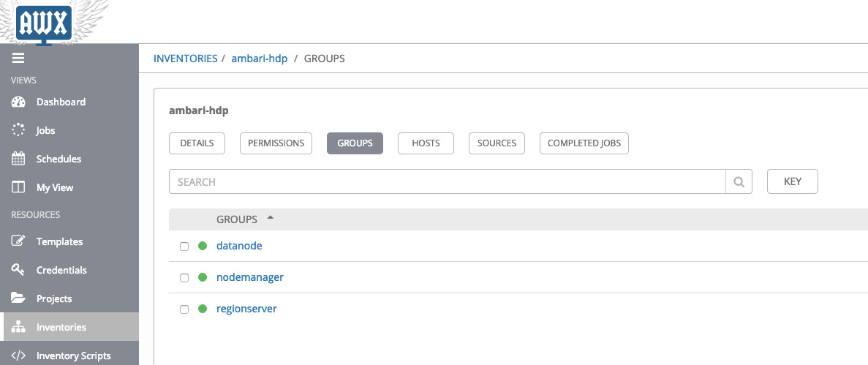Open My View menu label
868x365 pixels.
tap(55, 188)
